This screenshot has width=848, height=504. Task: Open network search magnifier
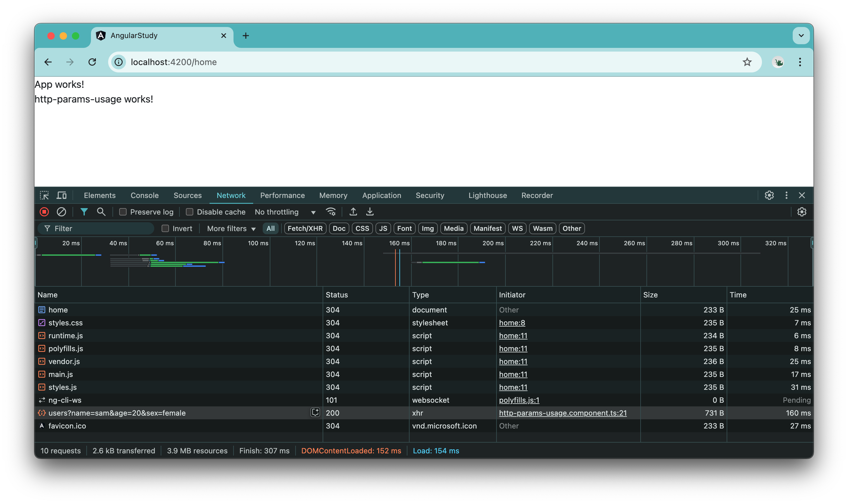coord(101,212)
